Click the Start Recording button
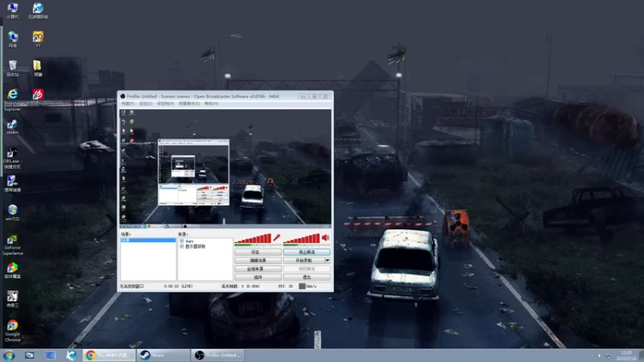Viewport: 644px width, 362px height. (x=304, y=261)
